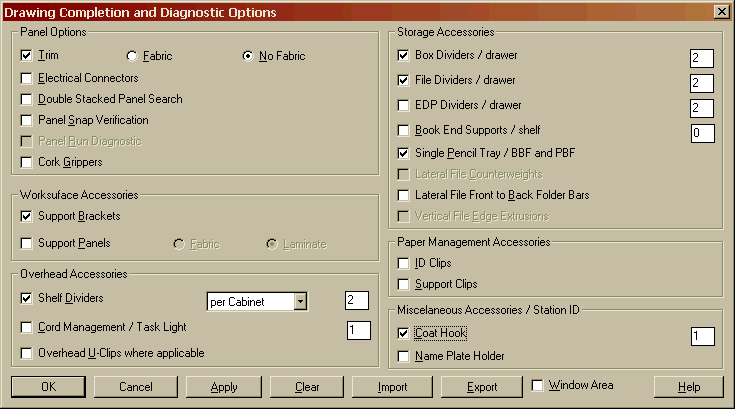Tick Double Stacked Panel Search
Image resolution: width=735 pixels, height=409 pixels.
pyautogui.click(x=26, y=99)
